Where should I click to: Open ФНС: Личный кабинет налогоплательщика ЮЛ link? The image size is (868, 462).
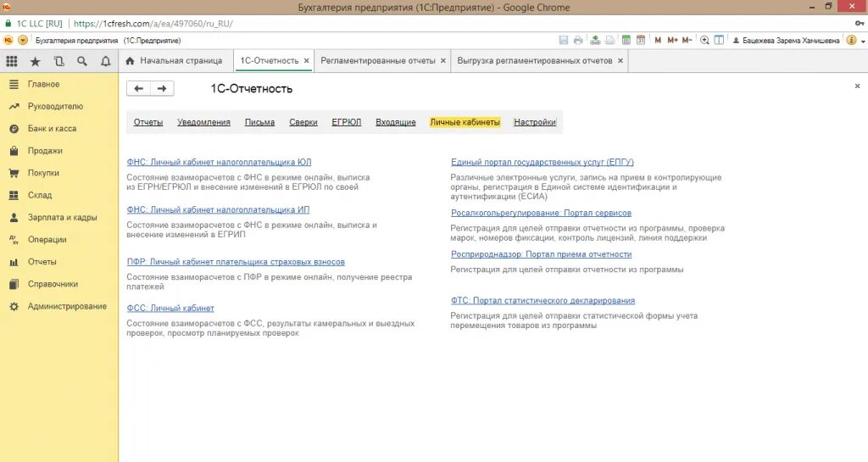[219, 162]
